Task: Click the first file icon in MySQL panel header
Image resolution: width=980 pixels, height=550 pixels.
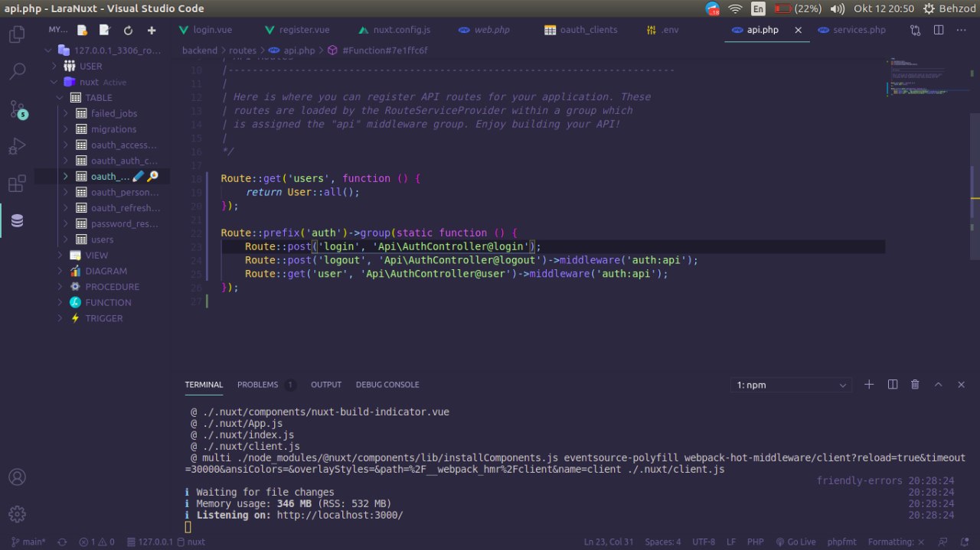Action: coord(82,31)
